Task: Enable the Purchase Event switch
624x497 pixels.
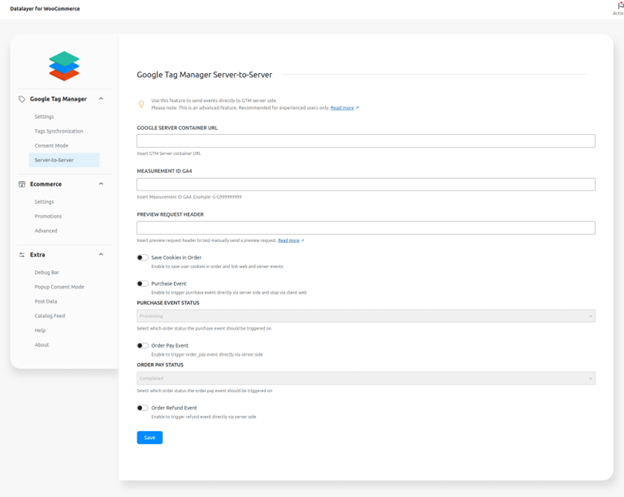Action: pos(142,284)
